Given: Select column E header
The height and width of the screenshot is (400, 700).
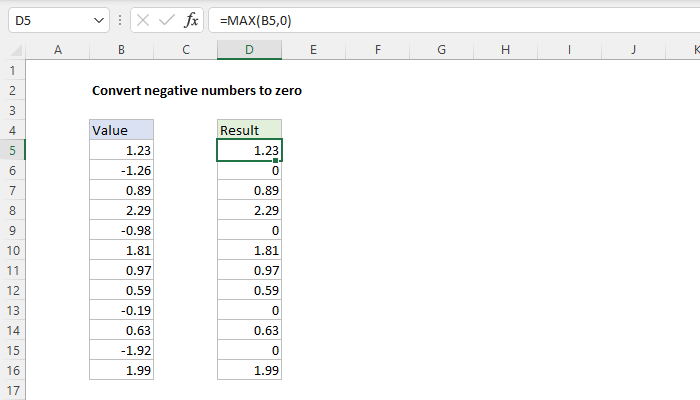Looking at the screenshot, I should pos(313,50).
